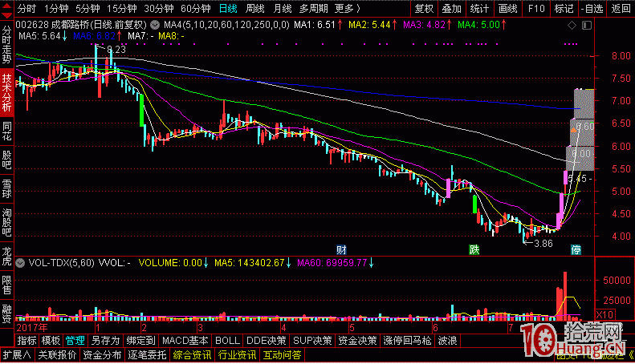635x364 pixels.
Task: Open the 指标 indicator tab
Action: (x=26, y=341)
